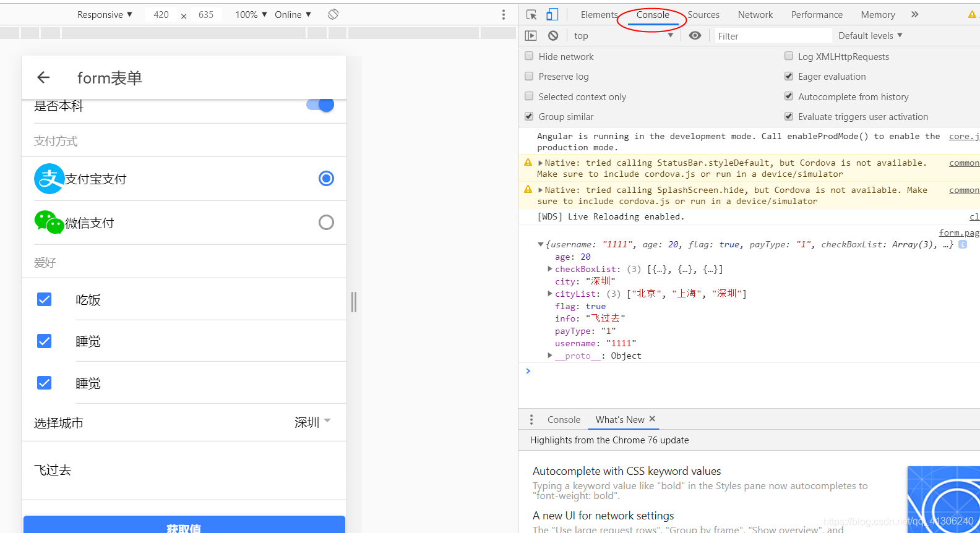Switch to the Performance tab
980x533 pixels.
817,14
